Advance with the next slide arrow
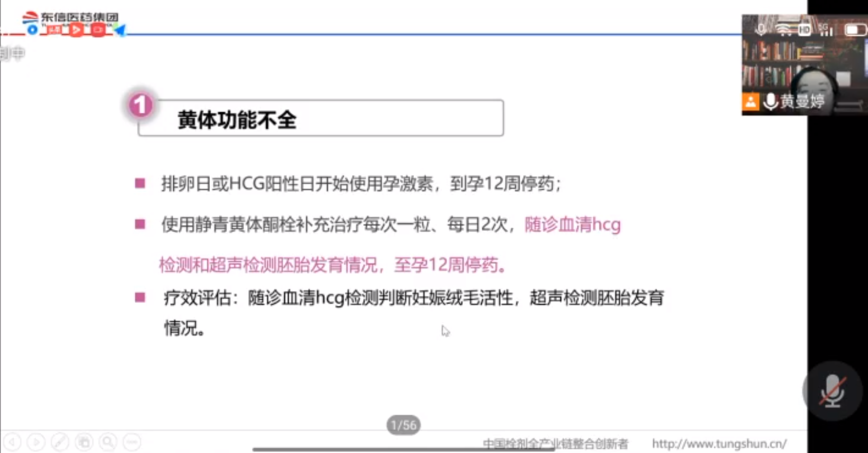This screenshot has width=868, height=453. click(36, 443)
